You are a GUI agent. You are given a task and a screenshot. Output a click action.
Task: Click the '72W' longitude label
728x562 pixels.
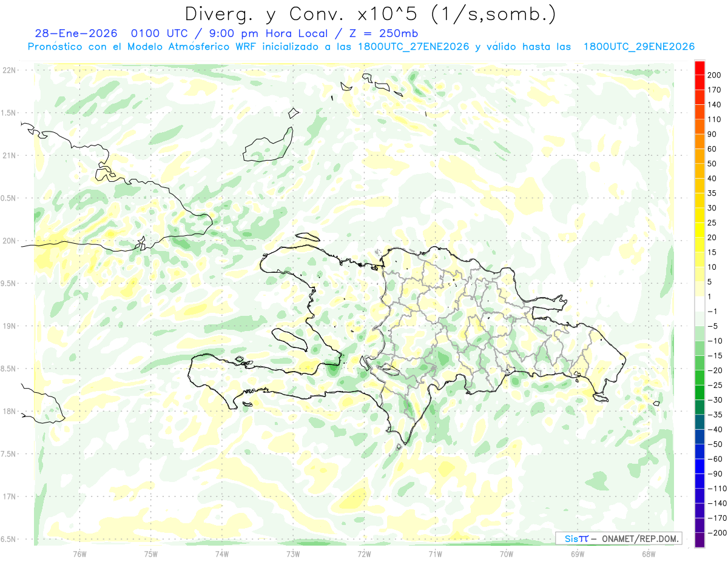[364, 553]
